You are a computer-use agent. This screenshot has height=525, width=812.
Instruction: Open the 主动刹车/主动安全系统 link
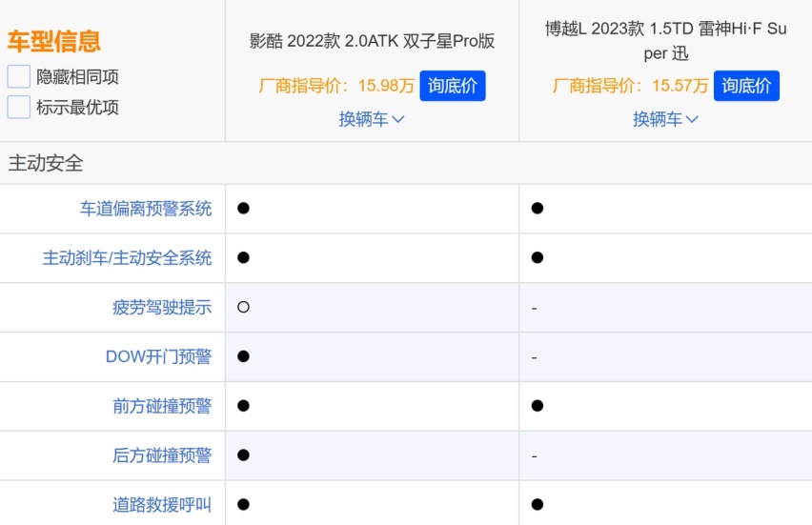pyautogui.click(x=127, y=257)
